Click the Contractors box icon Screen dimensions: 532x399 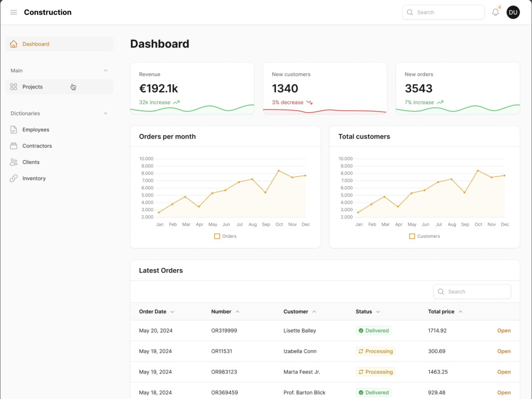14,146
